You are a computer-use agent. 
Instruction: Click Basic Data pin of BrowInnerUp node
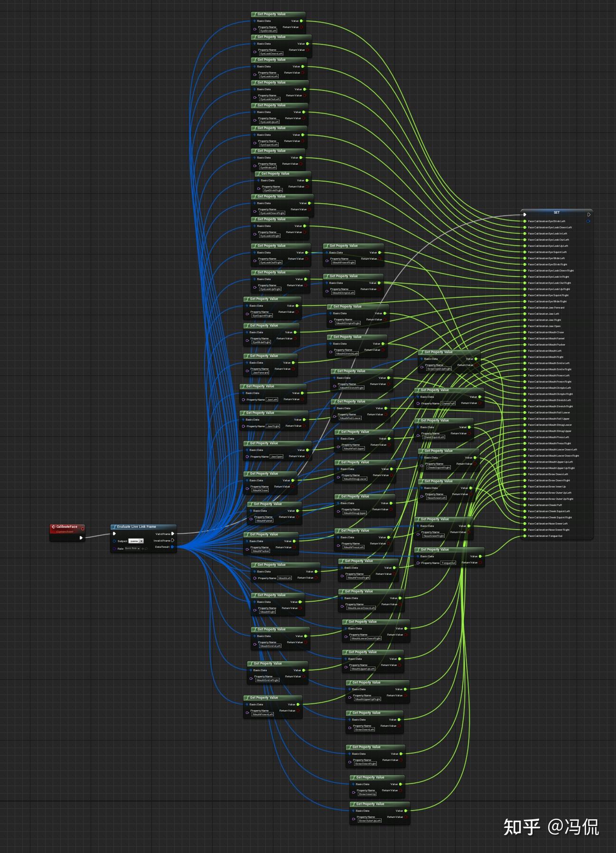[x=353, y=784]
